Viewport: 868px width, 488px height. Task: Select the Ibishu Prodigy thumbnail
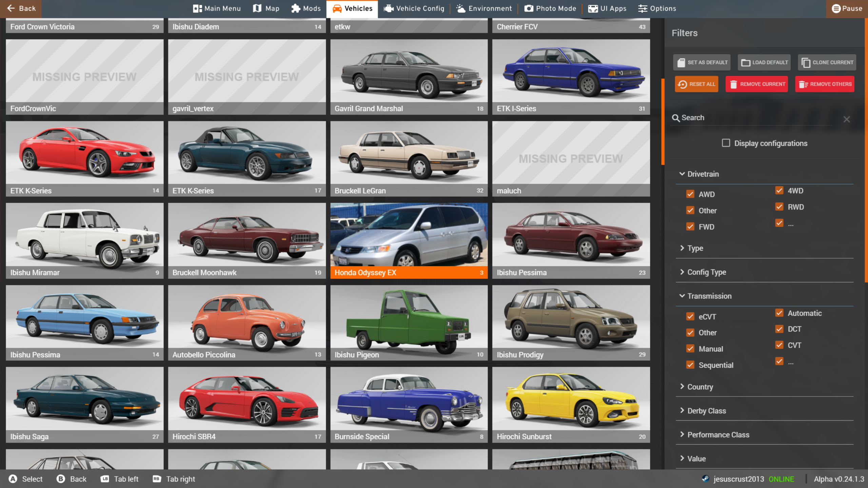[x=571, y=323]
